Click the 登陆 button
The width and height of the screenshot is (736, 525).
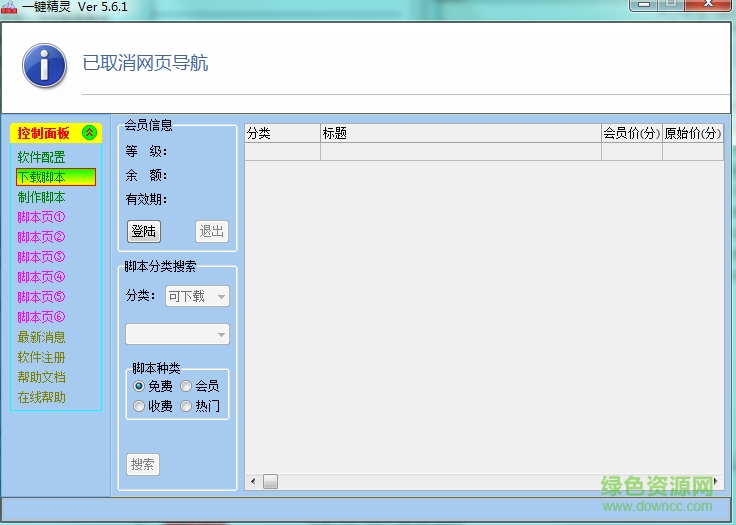point(144,231)
